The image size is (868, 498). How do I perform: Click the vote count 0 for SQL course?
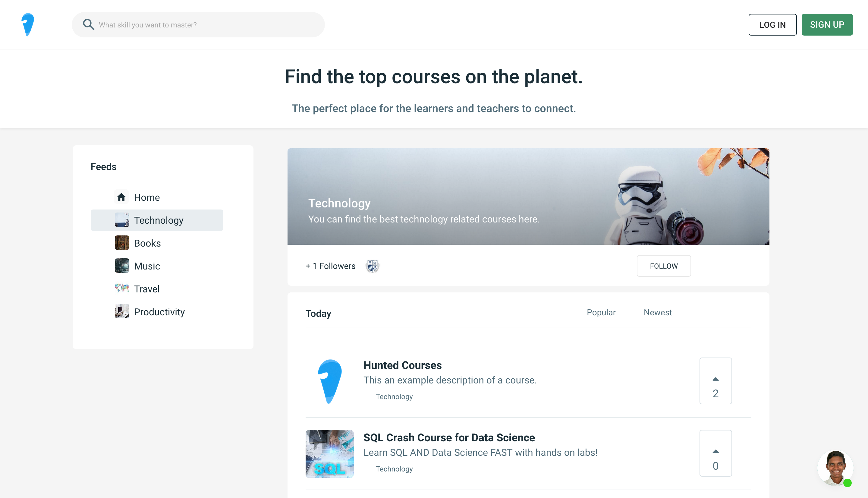(x=715, y=466)
